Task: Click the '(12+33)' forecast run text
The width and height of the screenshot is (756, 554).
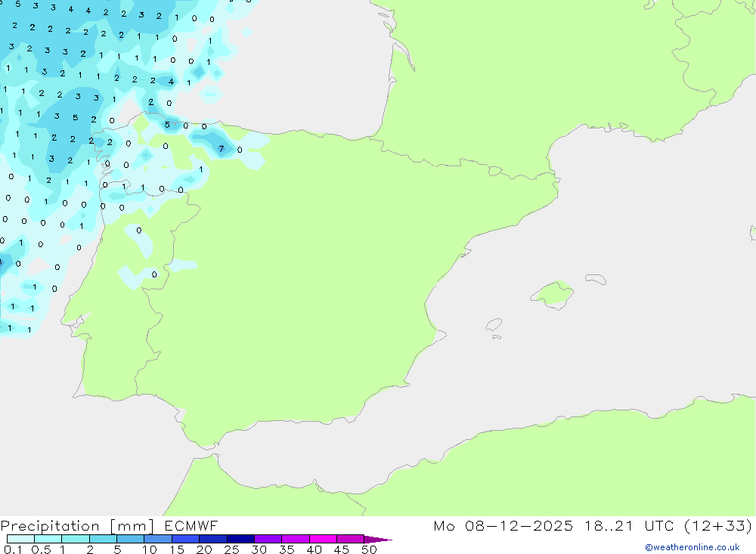Action: 718,526
